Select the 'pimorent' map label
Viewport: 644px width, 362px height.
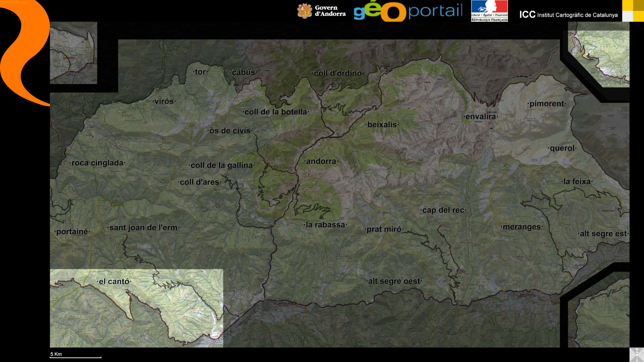546,104
